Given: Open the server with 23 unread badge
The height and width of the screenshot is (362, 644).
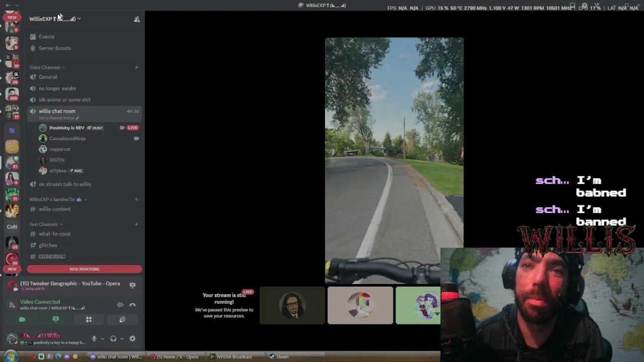Looking at the screenshot, I should [x=12, y=242].
